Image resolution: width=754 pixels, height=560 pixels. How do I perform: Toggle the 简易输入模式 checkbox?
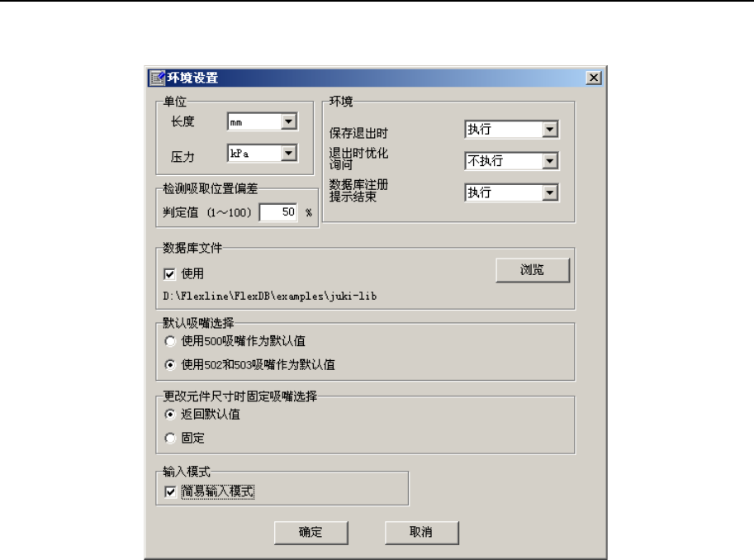(170, 491)
